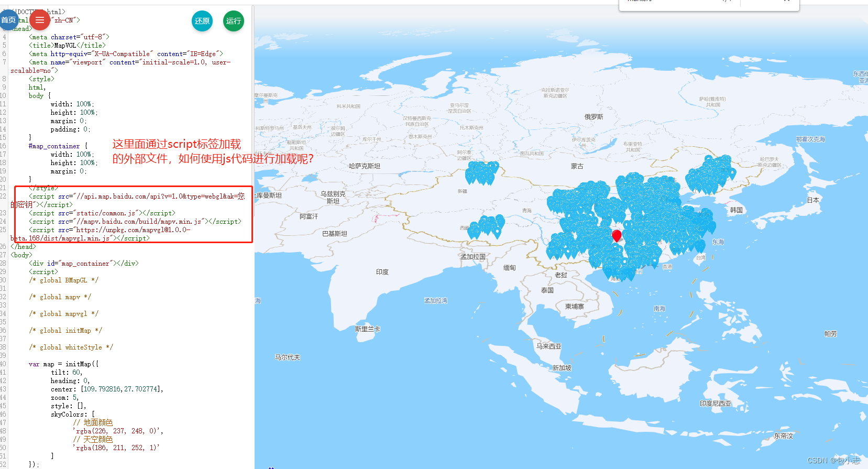868x469 pixels.
Task: Click the /* global initMap */ comment
Action: [x=65, y=331]
